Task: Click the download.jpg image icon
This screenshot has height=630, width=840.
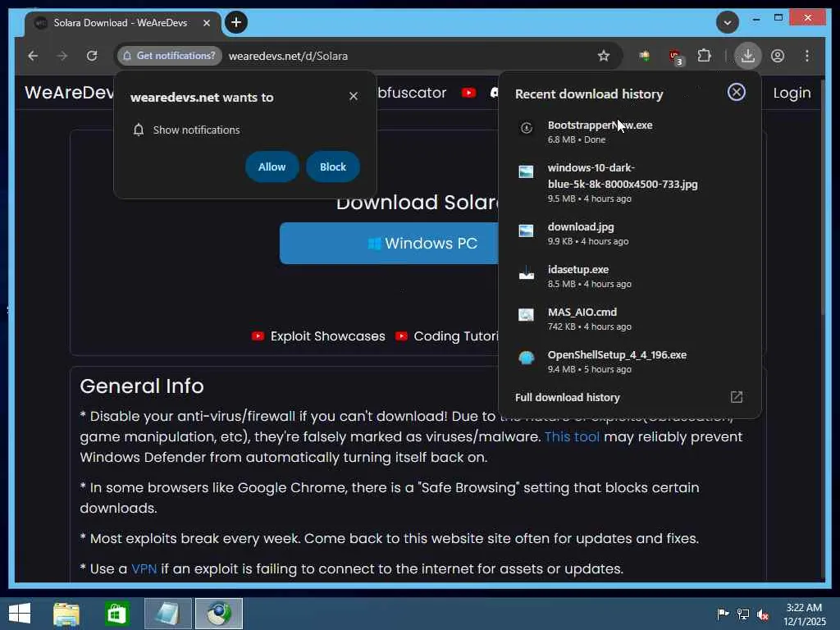Action: (x=526, y=231)
